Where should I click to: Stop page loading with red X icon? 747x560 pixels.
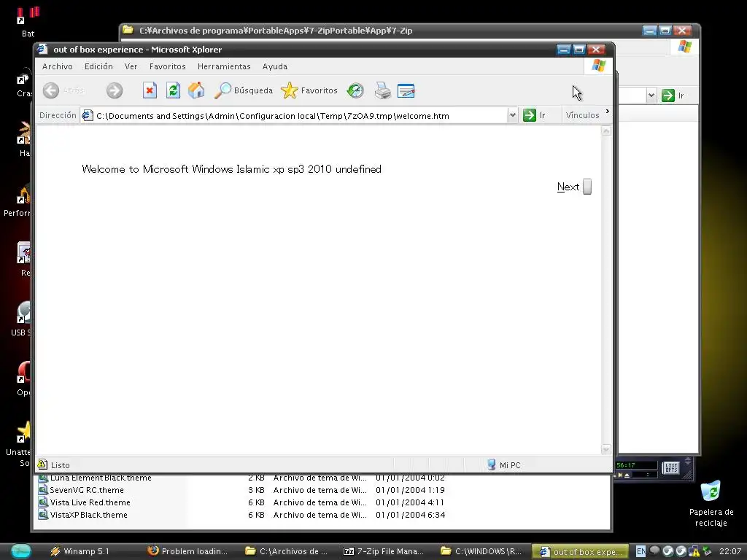(x=150, y=90)
